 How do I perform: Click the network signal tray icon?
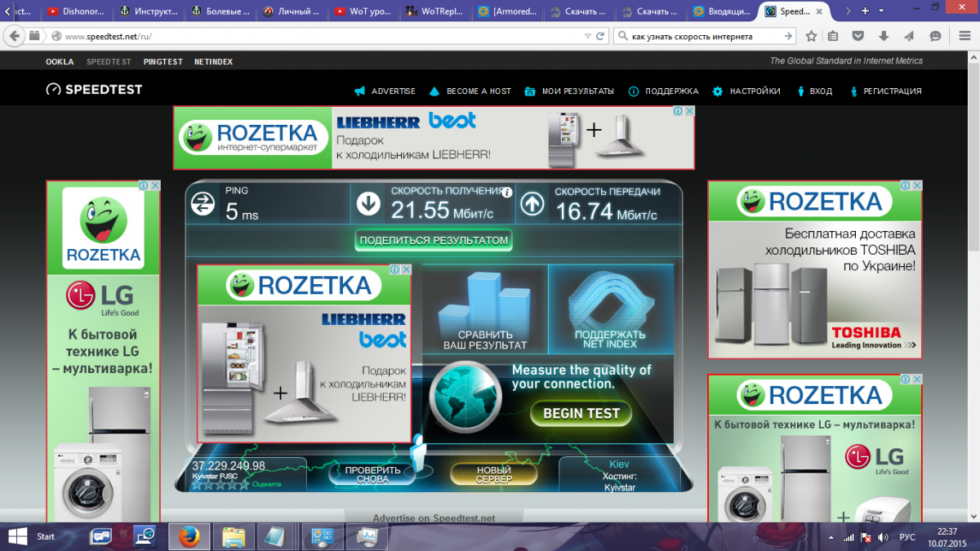pyautogui.click(x=849, y=537)
